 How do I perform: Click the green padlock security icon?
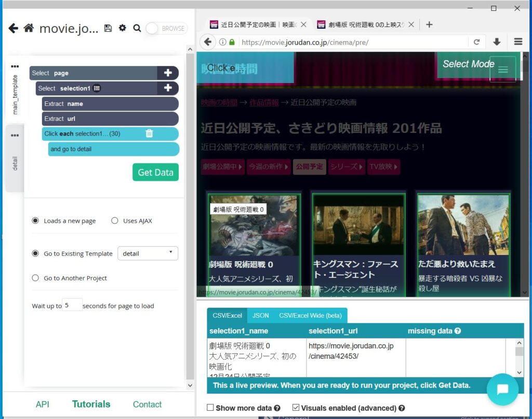tap(232, 42)
